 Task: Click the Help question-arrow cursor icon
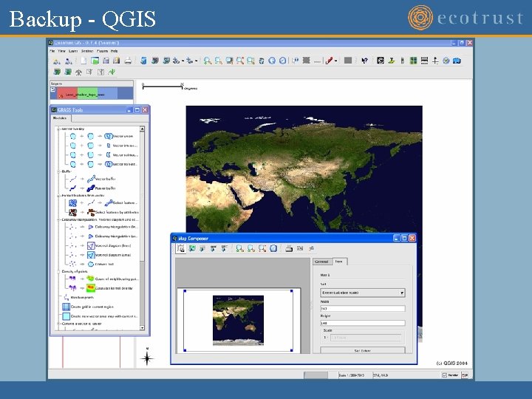point(364,61)
